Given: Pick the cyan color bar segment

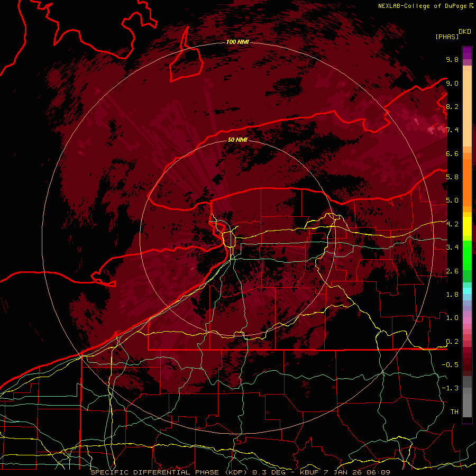Looking at the screenshot, I should point(467,291).
